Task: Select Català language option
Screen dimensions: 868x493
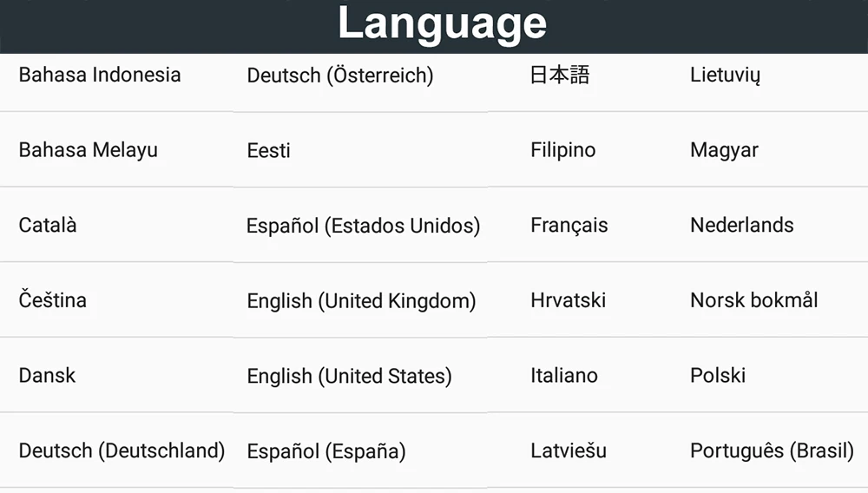Action: (x=48, y=225)
